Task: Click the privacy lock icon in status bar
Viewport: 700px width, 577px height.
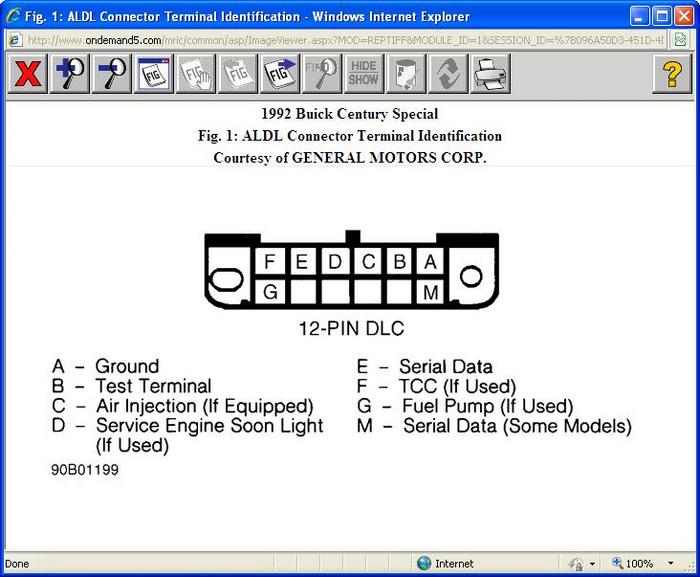Action: pyautogui.click(x=575, y=564)
